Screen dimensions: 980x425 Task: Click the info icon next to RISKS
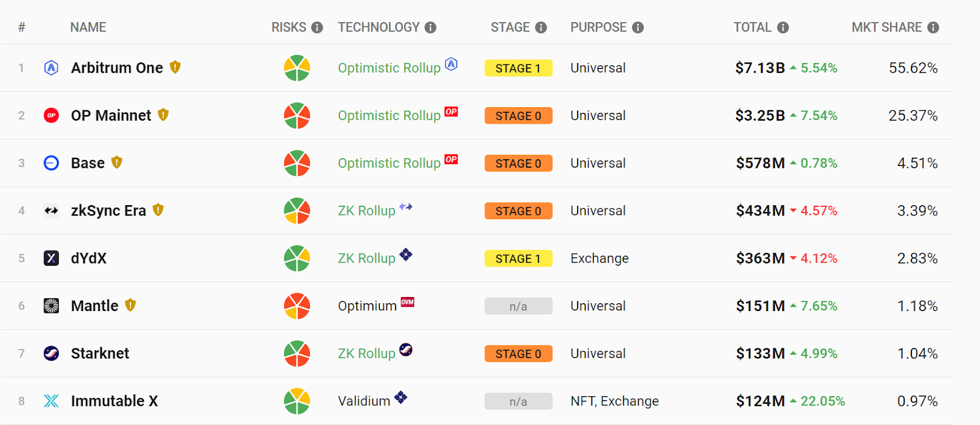tap(317, 28)
